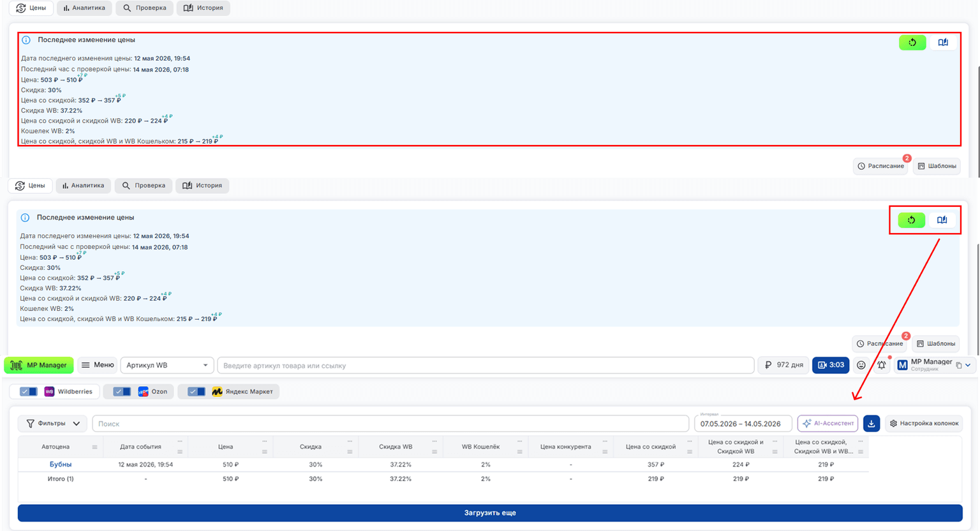The image size is (980, 531).
Task: Click the Поиск table search field
Action: coord(390,423)
